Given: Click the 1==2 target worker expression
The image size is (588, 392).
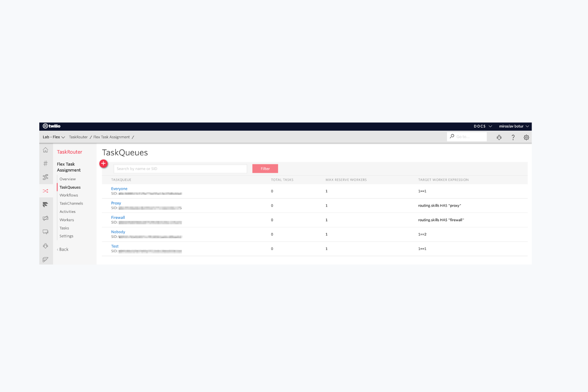Looking at the screenshot, I should point(422,234).
